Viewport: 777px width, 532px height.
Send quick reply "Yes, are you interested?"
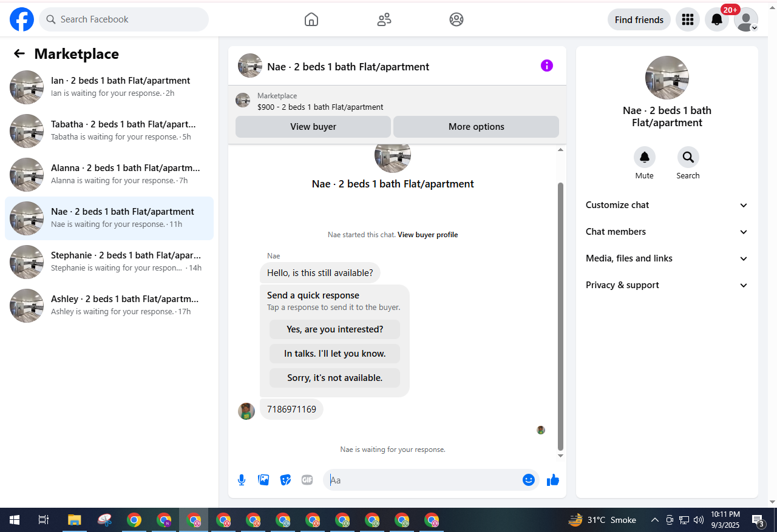tap(335, 329)
